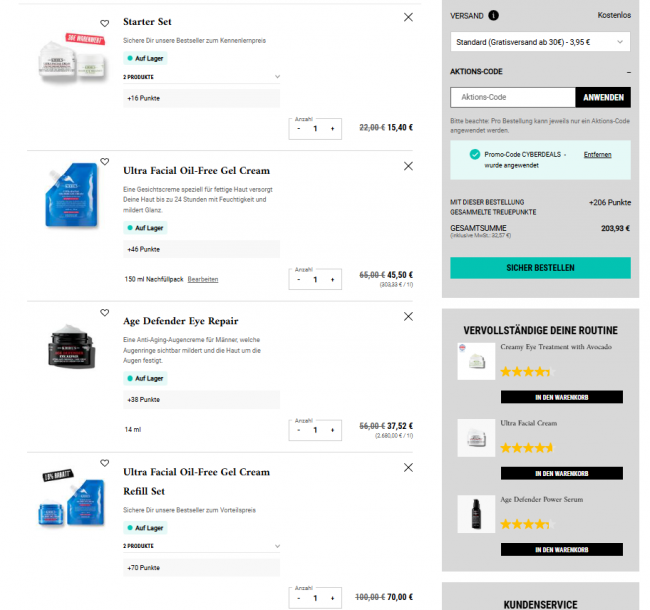Open Creamy Eye Treatment with Avocado thumbnail
The width and height of the screenshot is (650, 610).
click(476, 361)
